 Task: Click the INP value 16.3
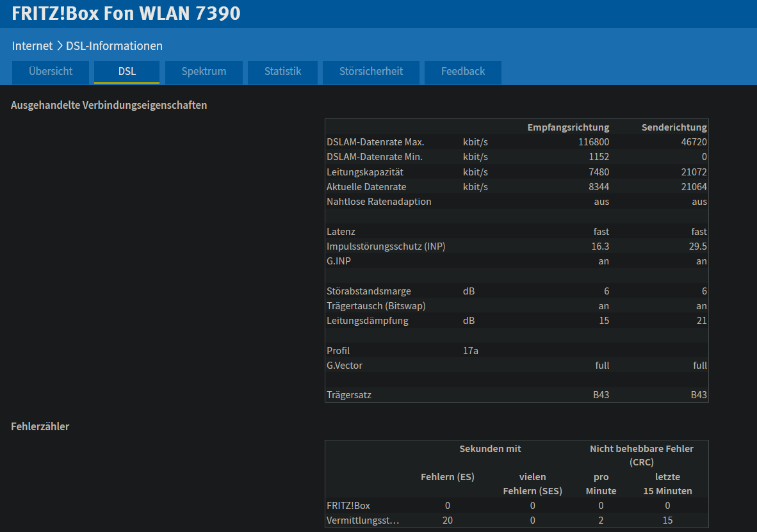click(600, 246)
